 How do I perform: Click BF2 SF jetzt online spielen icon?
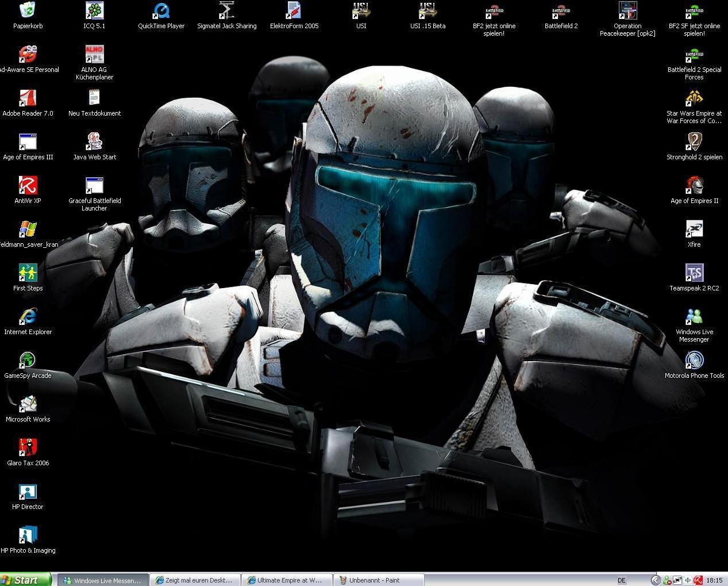(x=694, y=10)
